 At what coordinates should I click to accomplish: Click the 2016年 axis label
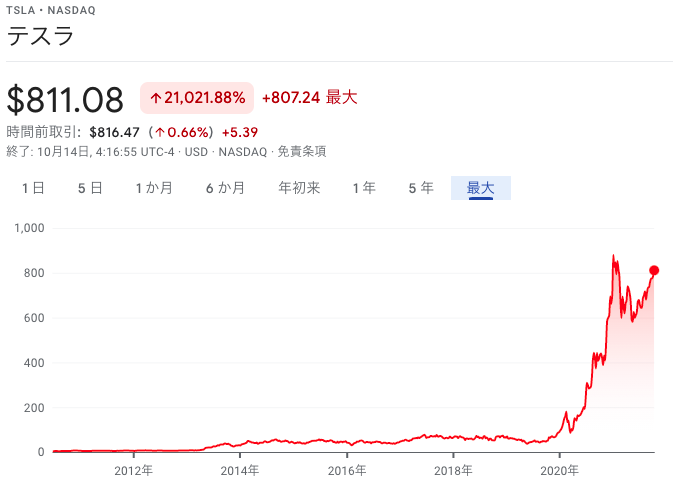[347, 471]
